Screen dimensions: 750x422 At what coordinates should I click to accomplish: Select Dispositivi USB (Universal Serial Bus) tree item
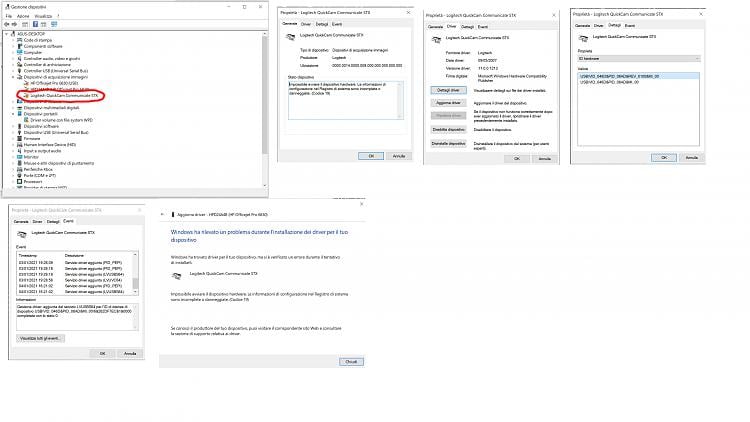[56, 132]
